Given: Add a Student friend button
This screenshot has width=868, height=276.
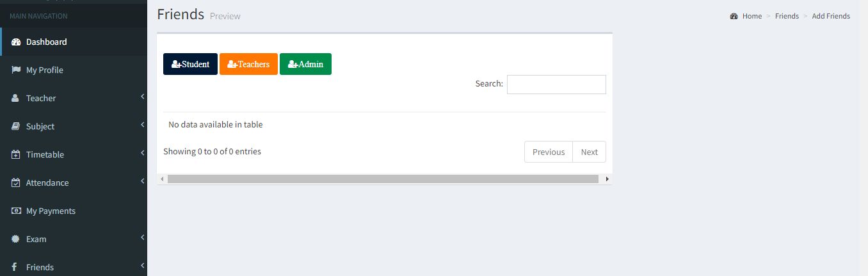Looking at the screenshot, I should pos(190,64).
